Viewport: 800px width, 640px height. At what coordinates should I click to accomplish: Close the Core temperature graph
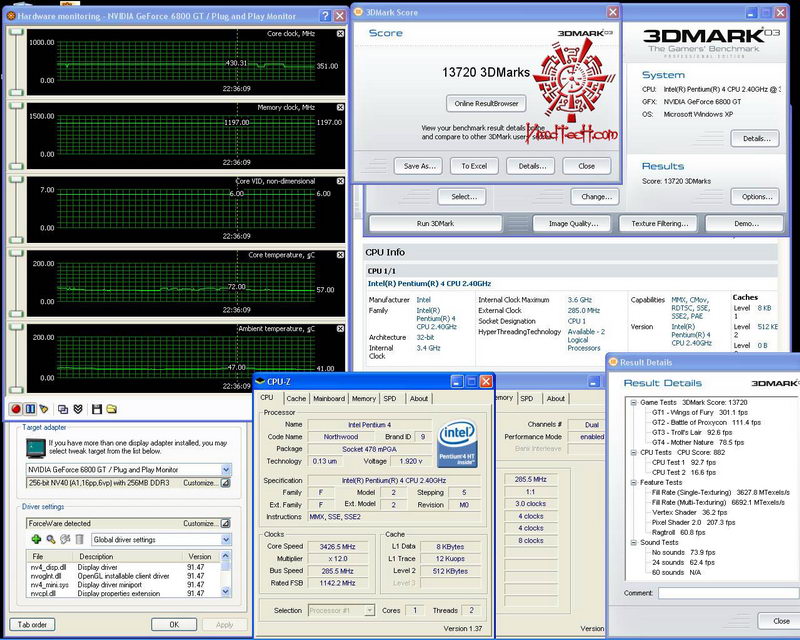340,255
